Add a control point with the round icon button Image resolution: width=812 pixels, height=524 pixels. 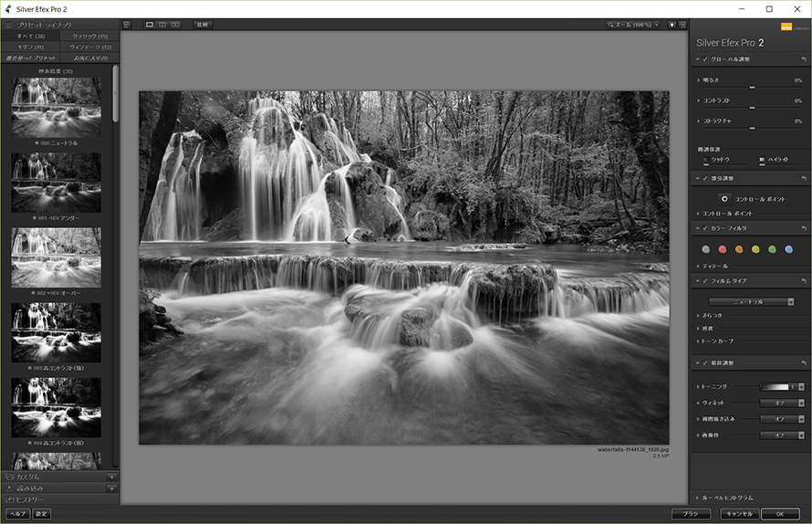724,199
